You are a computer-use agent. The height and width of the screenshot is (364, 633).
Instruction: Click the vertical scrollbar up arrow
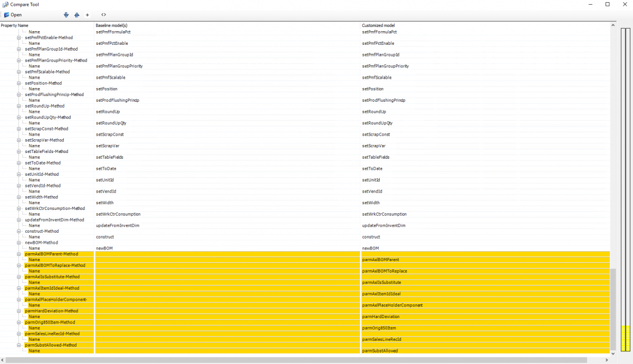[x=613, y=25]
